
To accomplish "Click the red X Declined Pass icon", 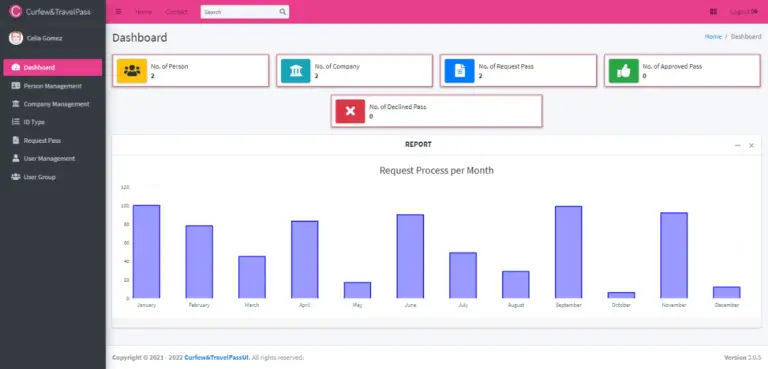I will 350,111.
